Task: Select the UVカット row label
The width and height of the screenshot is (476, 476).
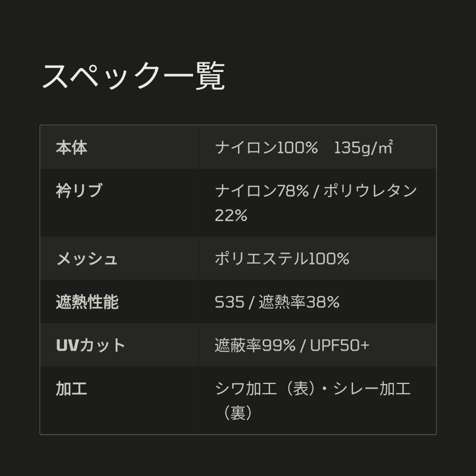Action: [90, 345]
